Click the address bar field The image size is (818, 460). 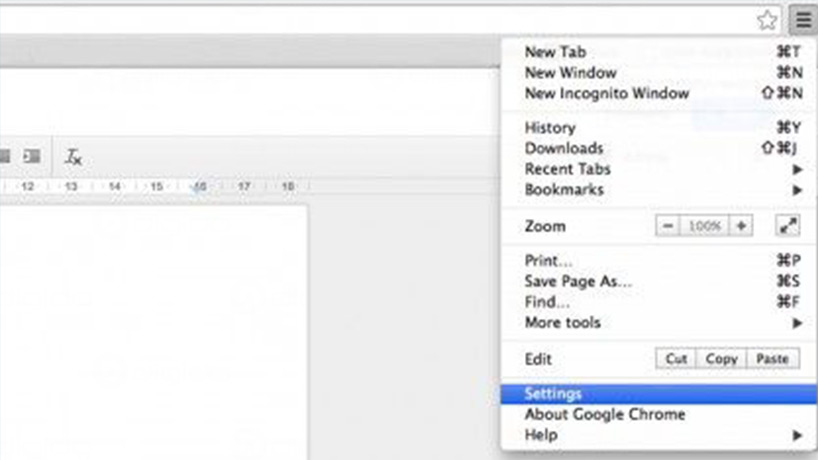[380, 20]
